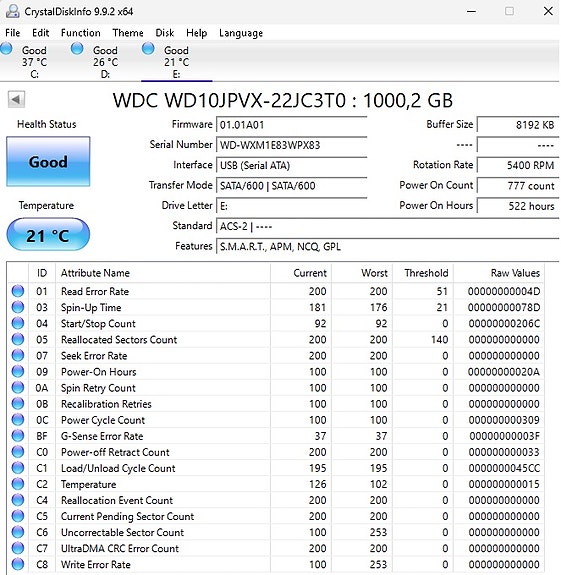
Task: Click status orb for G-Sense Error Rate
Action: click(18, 436)
